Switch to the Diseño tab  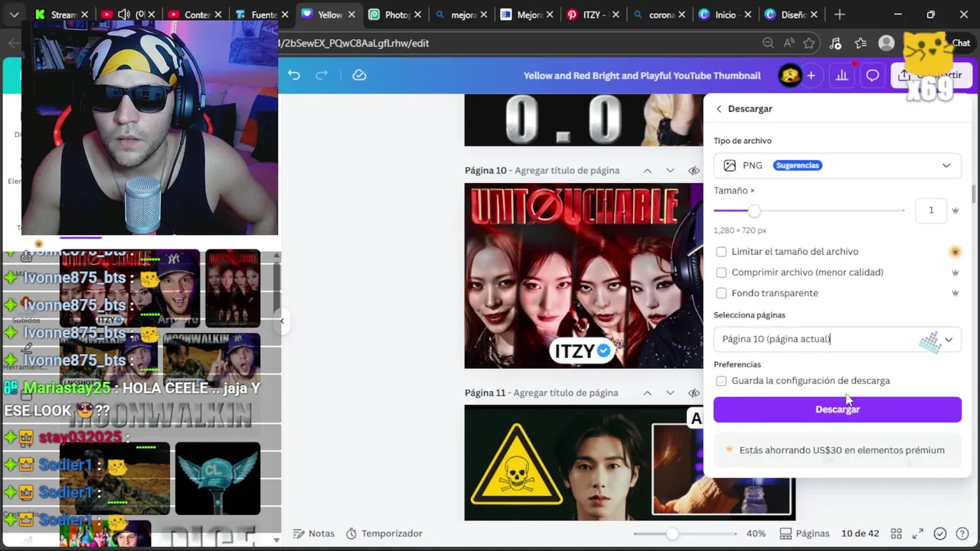coord(791,15)
